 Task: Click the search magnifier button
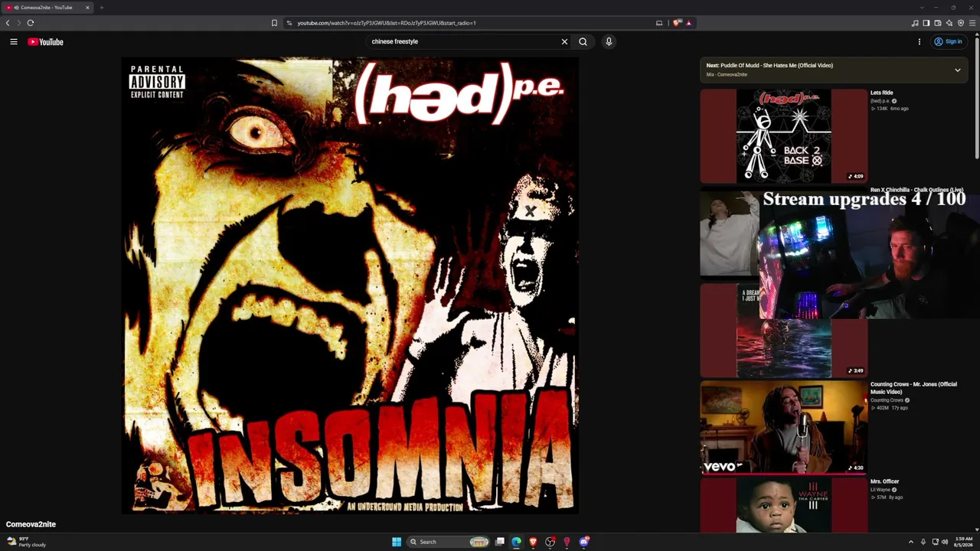[x=583, y=42]
